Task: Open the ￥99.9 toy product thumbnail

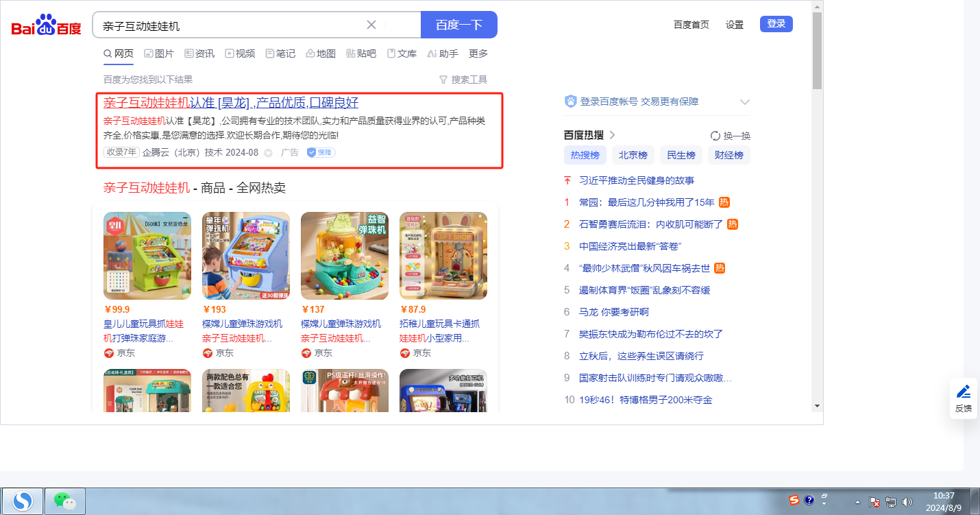Action: pos(147,256)
